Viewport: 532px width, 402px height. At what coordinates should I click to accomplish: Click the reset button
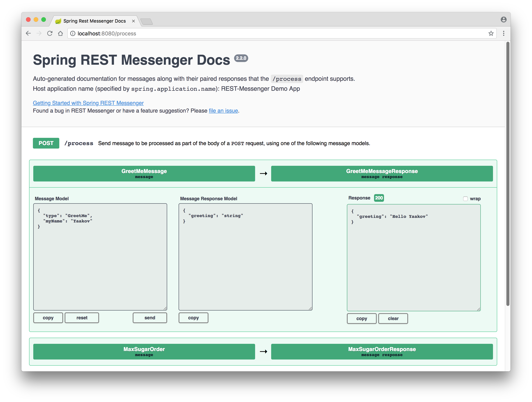click(x=82, y=318)
